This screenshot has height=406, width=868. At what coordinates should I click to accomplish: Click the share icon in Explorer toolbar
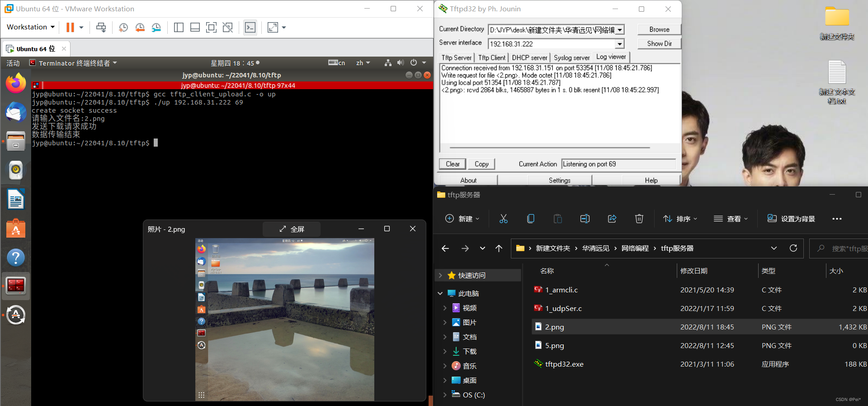[x=612, y=219]
